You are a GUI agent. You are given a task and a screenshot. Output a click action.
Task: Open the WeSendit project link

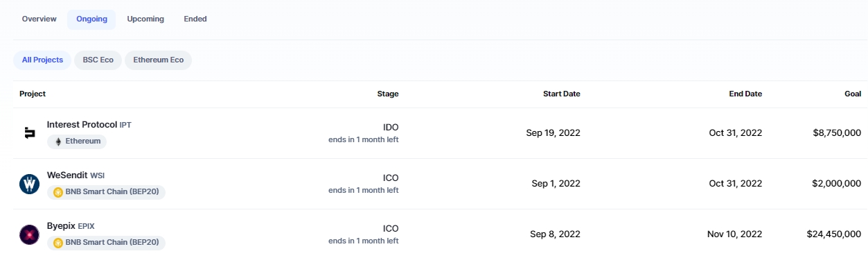click(67, 175)
